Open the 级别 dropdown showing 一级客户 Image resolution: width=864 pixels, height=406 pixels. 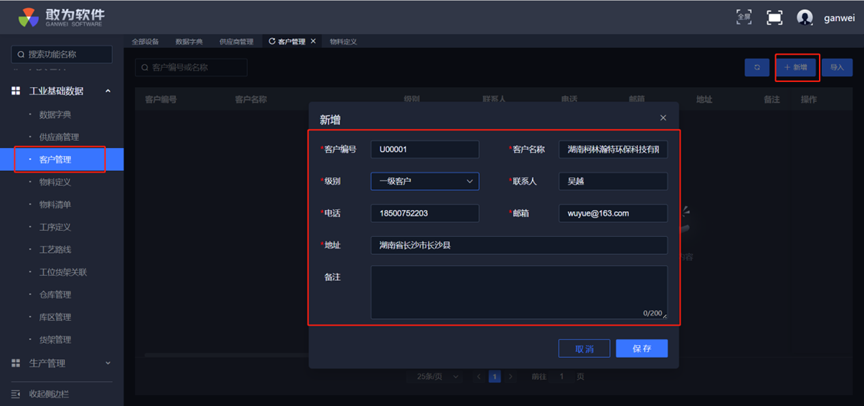(425, 181)
